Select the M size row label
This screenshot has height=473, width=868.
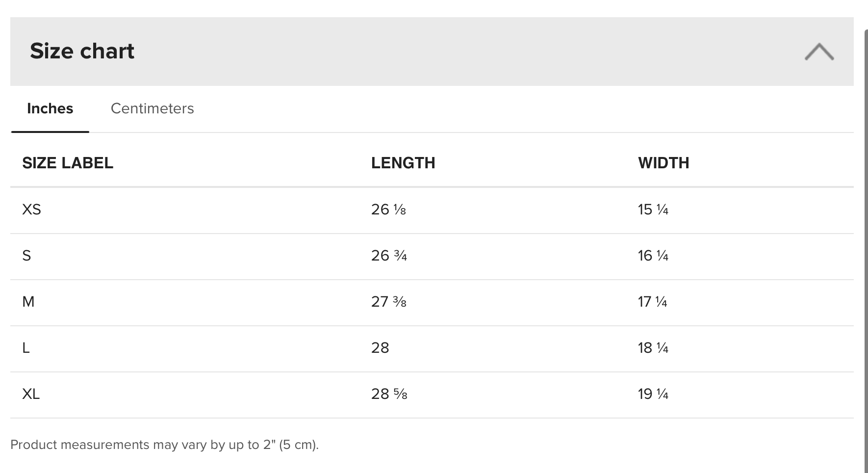click(x=28, y=302)
